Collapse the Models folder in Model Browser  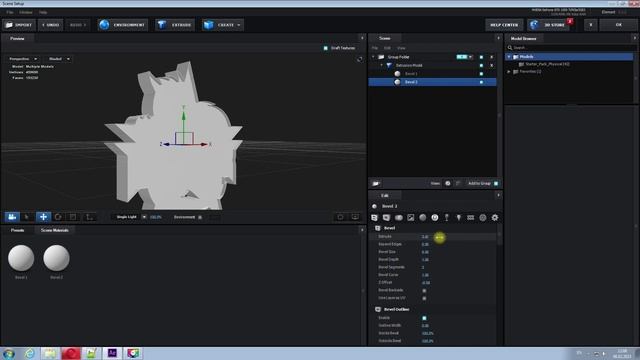pos(509,57)
